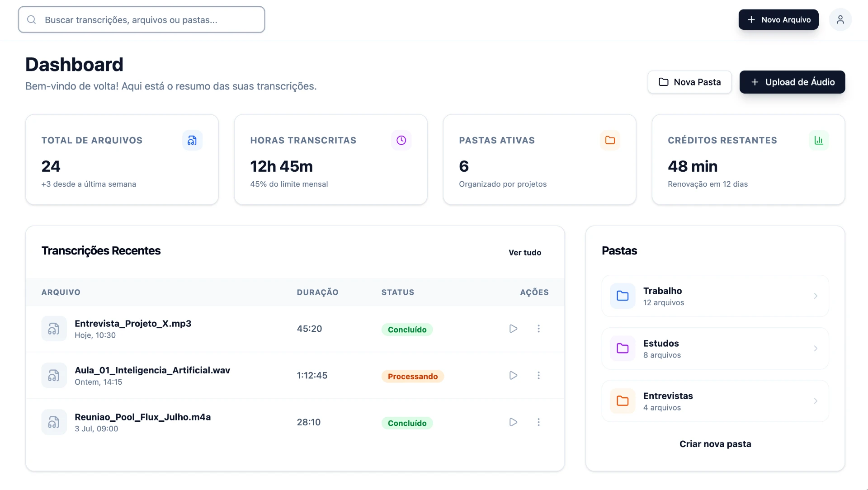Viewport: 868px width, 490px height.
Task: Click the Criar nova pasta link
Action: (715, 444)
